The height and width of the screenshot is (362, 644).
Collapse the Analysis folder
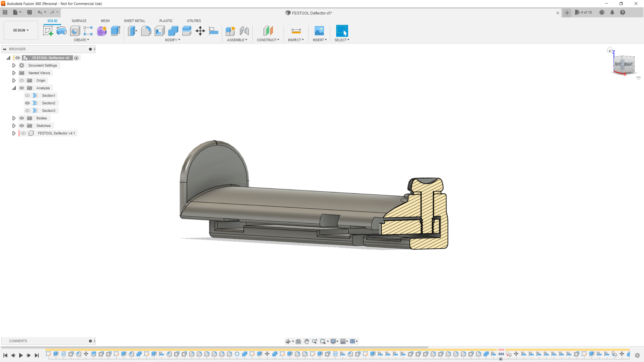point(14,88)
